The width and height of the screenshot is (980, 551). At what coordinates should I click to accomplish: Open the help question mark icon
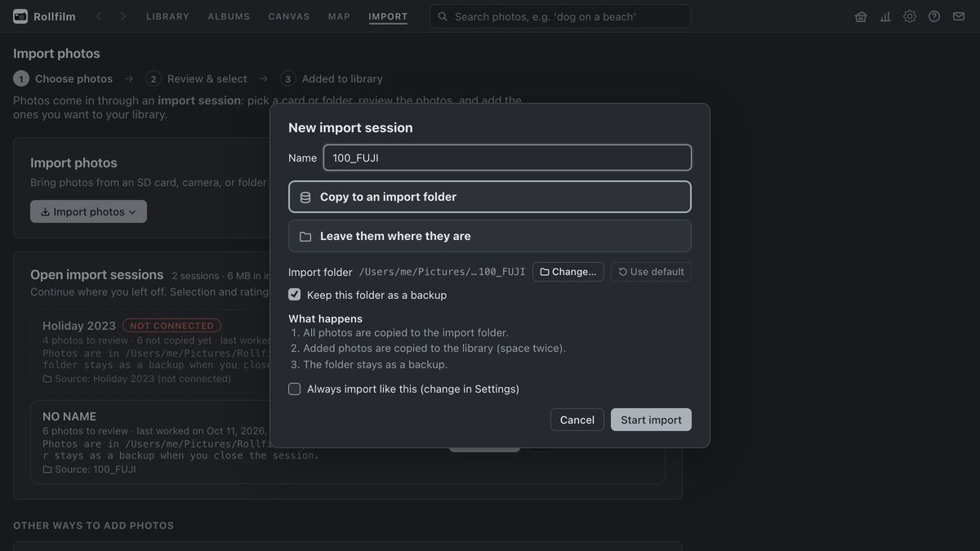[934, 16]
